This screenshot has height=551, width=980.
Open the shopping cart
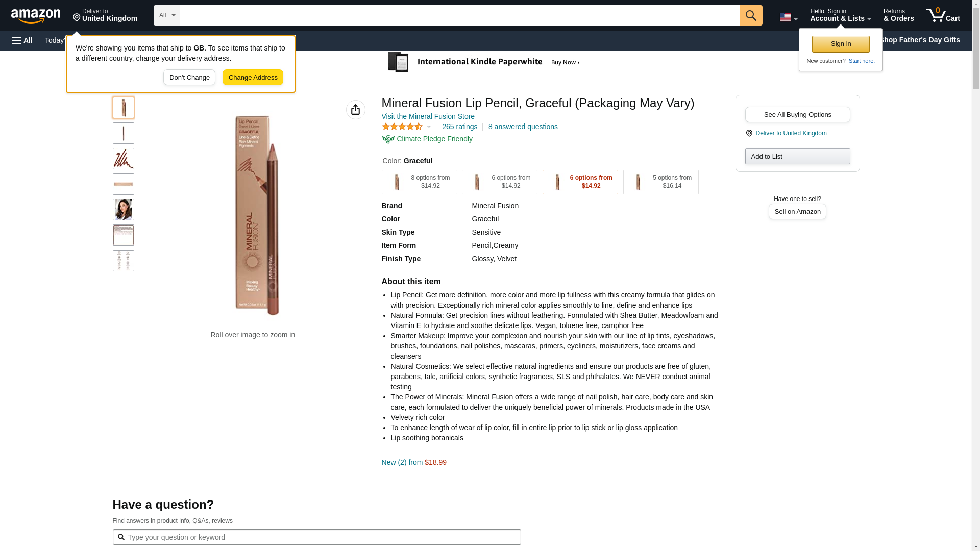943,15
